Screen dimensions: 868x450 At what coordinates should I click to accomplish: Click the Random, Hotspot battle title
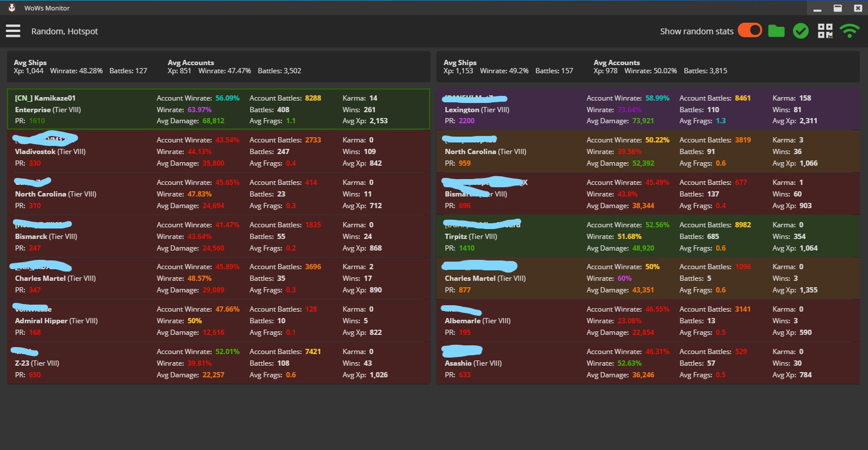coord(65,31)
